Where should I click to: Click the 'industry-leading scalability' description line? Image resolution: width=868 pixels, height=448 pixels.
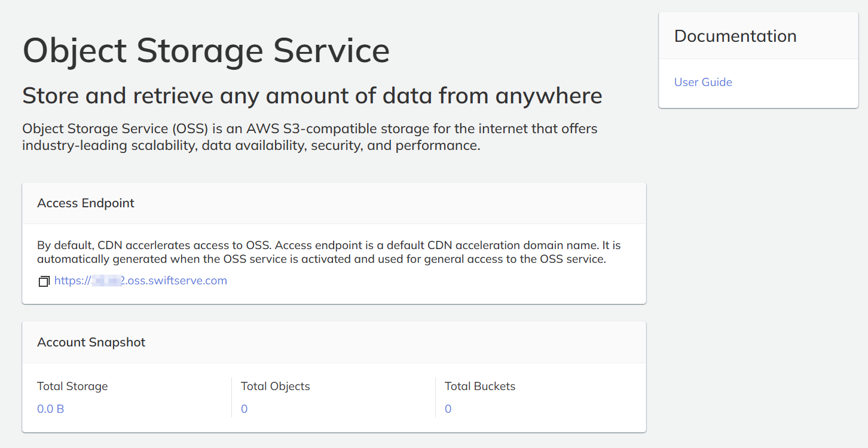click(251, 146)
